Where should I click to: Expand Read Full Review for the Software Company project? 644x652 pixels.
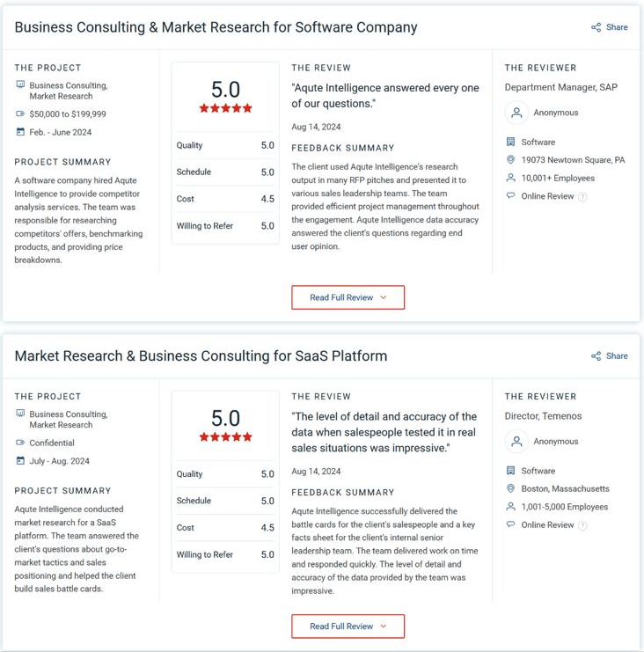click(348, 297)
